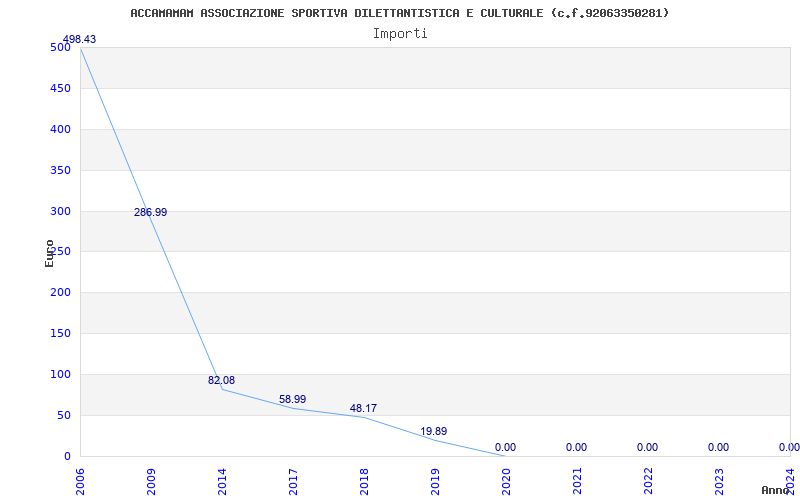Click the y-axis value 450
The height and width of the screenshot is (500, 800).
(60, 88)
